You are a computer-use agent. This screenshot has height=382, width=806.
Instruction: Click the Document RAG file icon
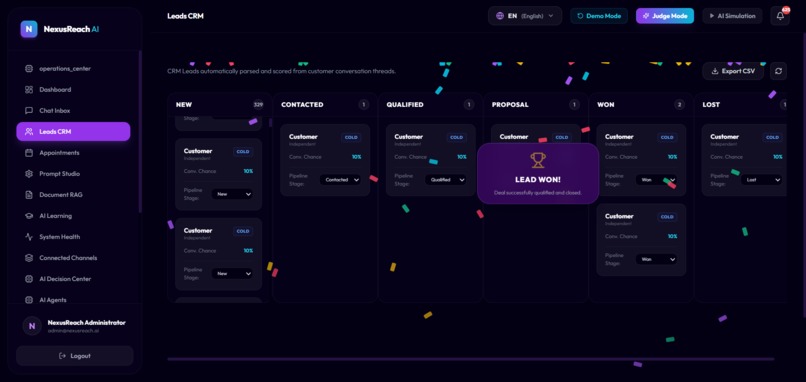coord(29,195)
